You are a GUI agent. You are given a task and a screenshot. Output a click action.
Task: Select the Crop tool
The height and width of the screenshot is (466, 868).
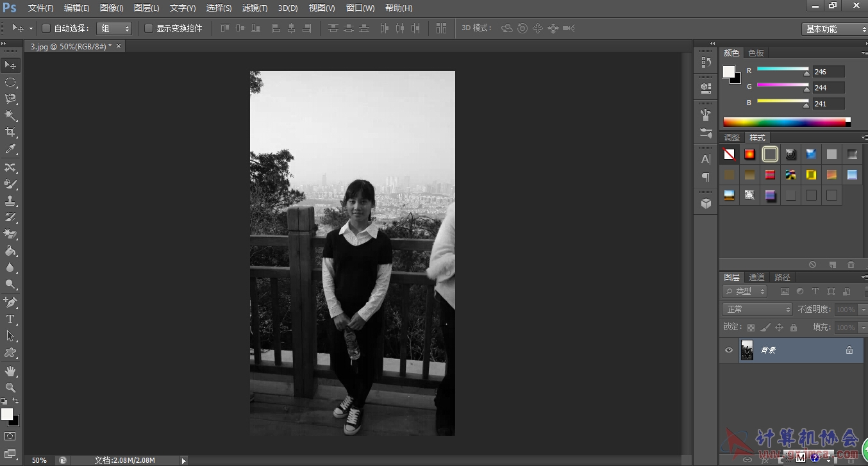pyautogui.click(x=10, y=132)
